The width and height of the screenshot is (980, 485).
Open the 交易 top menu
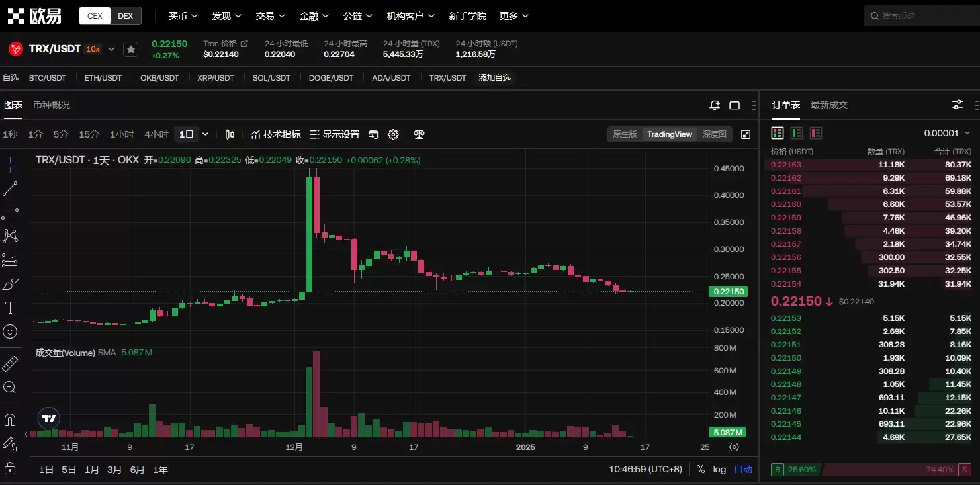pos(270,16)
